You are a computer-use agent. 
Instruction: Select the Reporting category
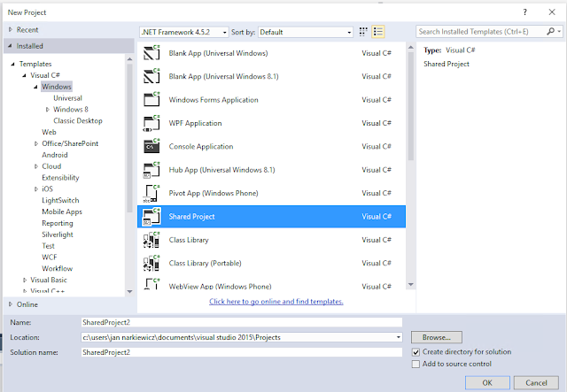[x=58, y=223]
